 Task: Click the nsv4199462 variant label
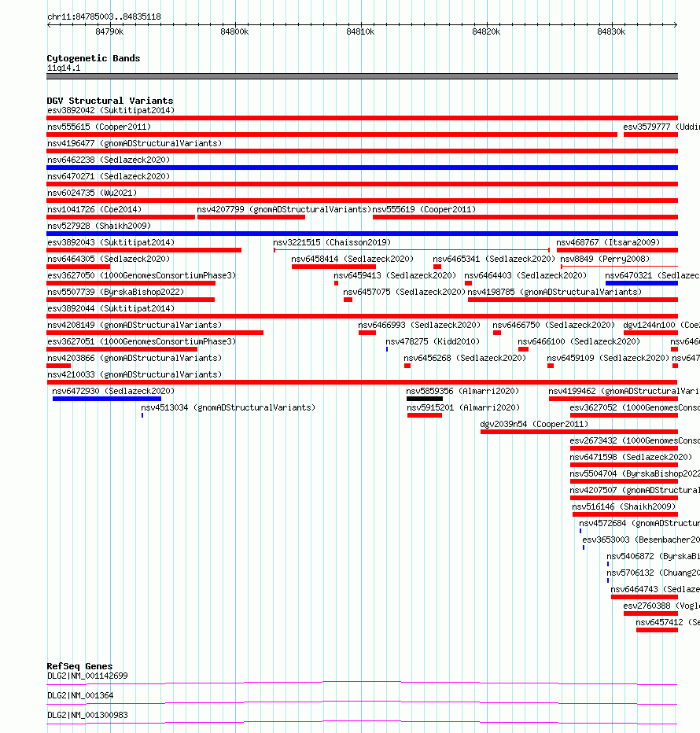[x=624, y=391]
